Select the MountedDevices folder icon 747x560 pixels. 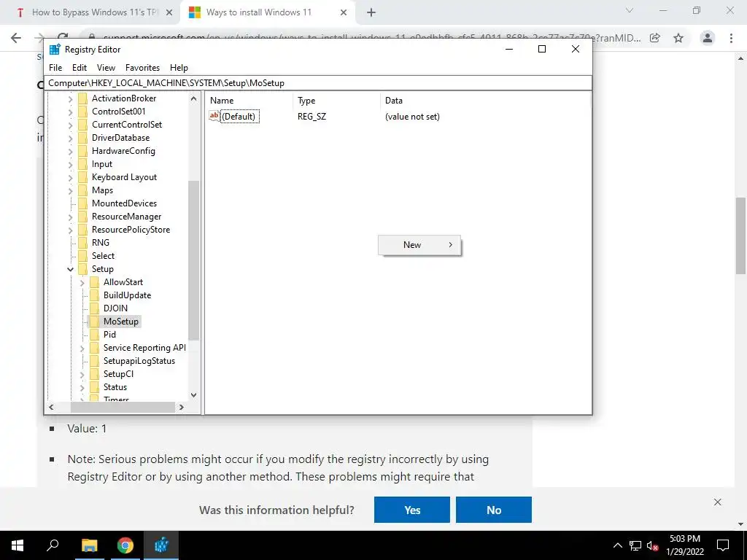(83, 203)
